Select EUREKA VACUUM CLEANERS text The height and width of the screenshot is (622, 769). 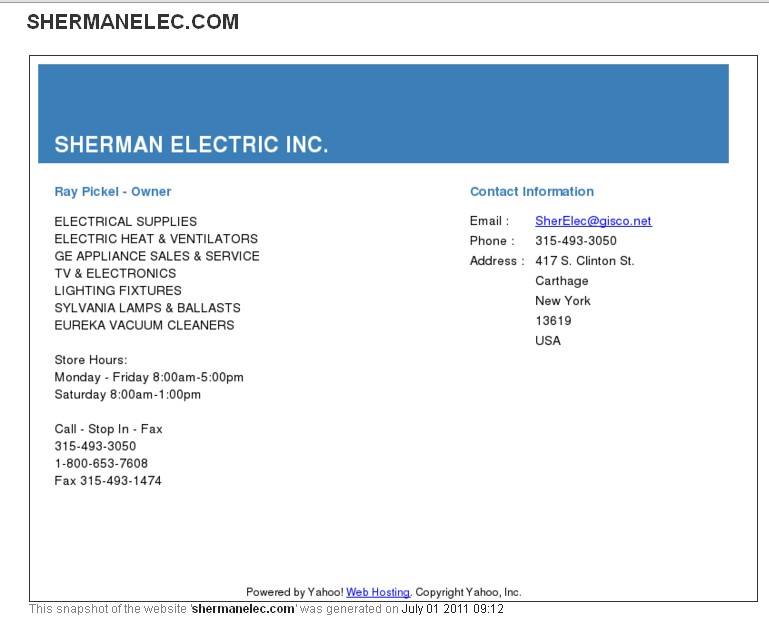tap(146, 325)
